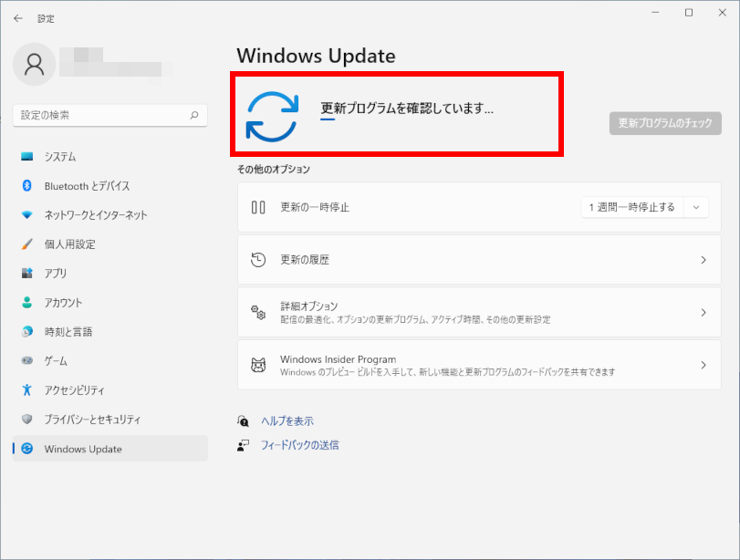Click the Windows Insider Program cat icon

coord(258,366)
